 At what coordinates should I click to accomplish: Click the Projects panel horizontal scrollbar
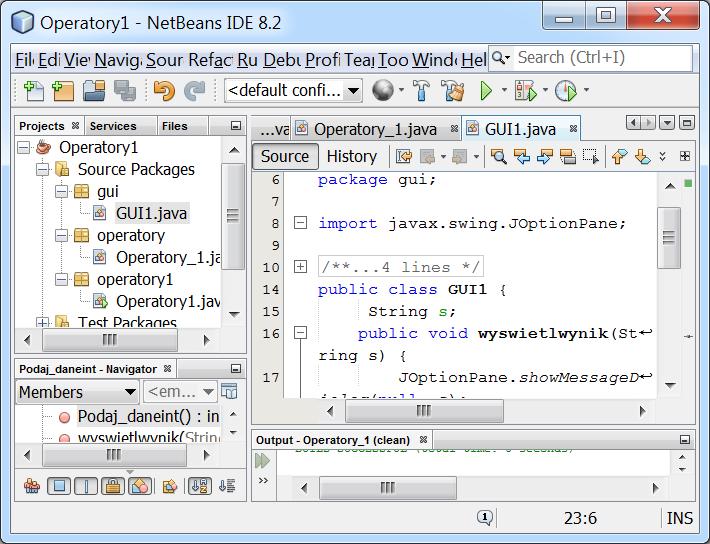tap(110, 339)
